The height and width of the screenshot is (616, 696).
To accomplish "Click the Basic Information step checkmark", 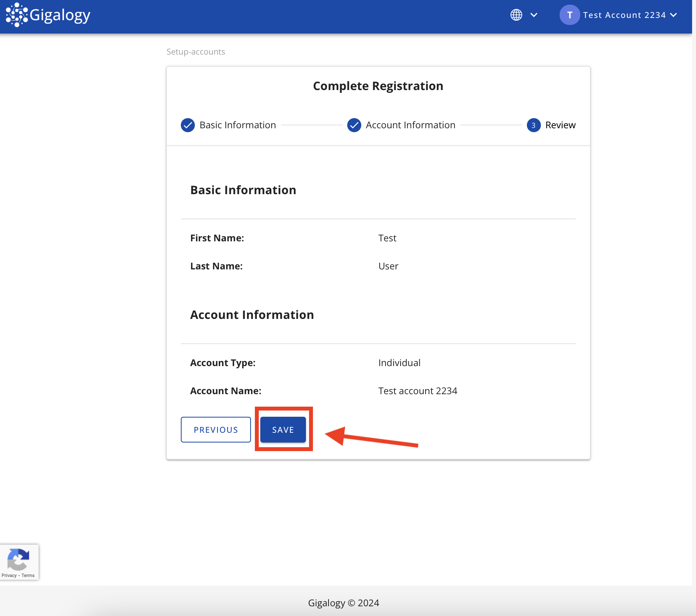I will [x=188, y=125].
